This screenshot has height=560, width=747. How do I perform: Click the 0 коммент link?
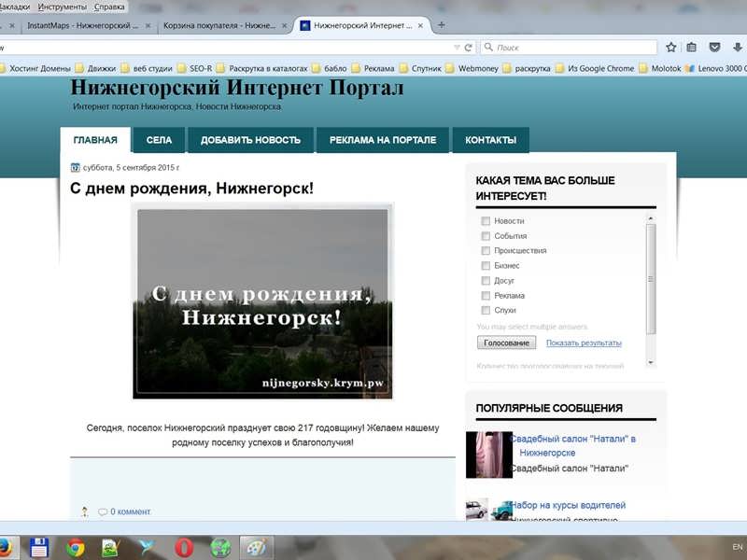click(x=130, y=511)
